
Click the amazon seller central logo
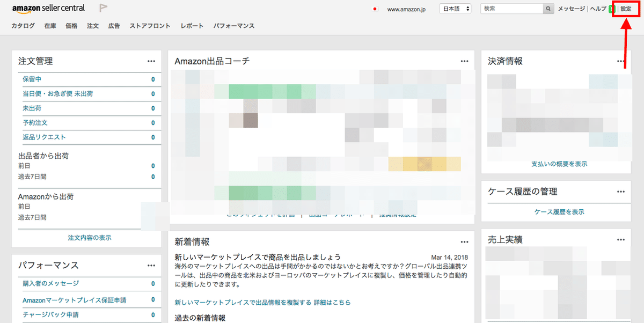click(48, 8)
